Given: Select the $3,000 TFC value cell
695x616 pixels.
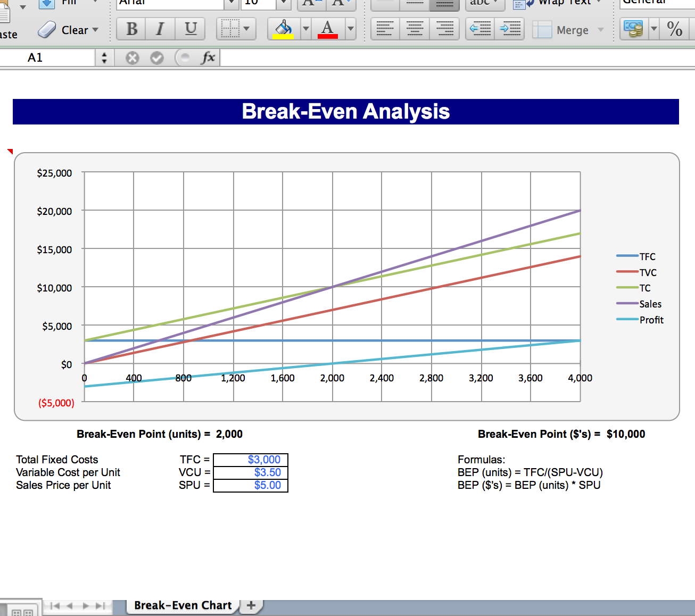Looking at the screenshot, I should coord(251,460).
